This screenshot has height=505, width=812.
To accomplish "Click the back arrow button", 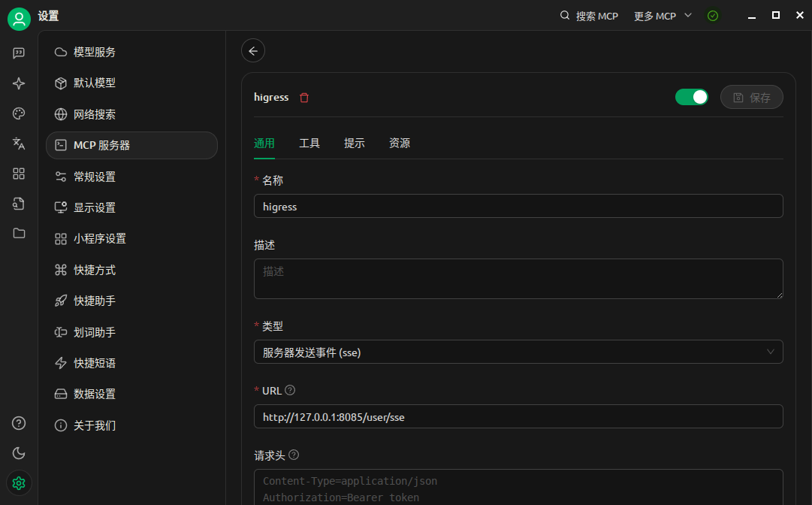I will coord(253,50).
